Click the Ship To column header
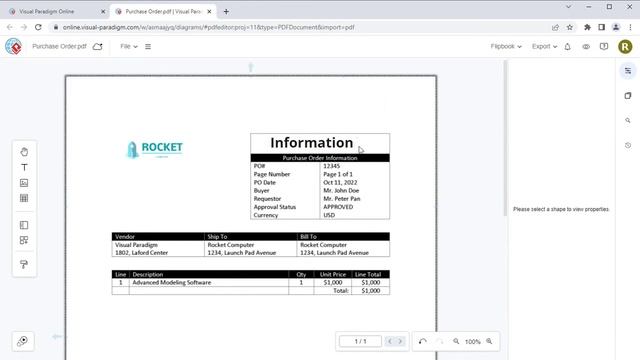640x360 pixels. click(x=251, y=237)
